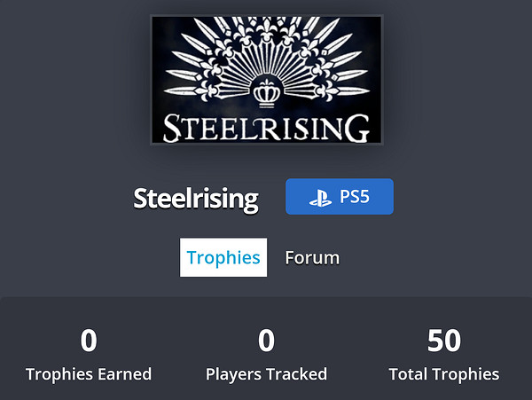Select the PS5 platform button

pyautogui.click(x=340, y=197)
